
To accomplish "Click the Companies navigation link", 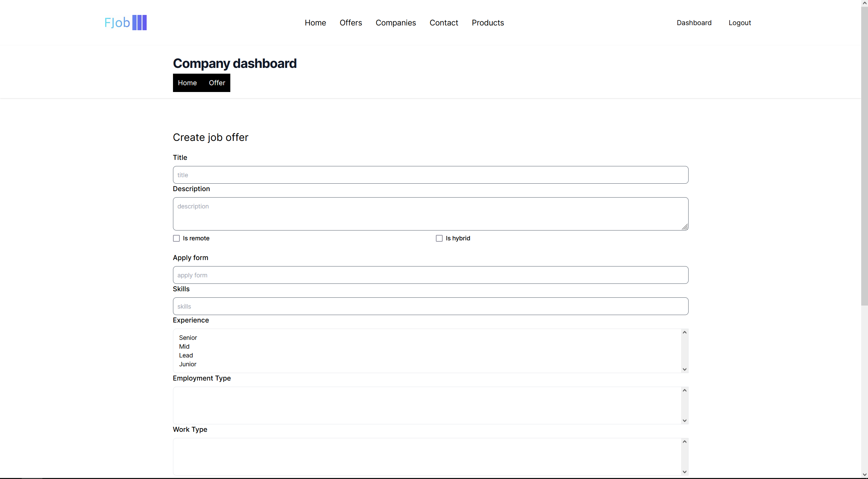I will (x=396, y=22).
